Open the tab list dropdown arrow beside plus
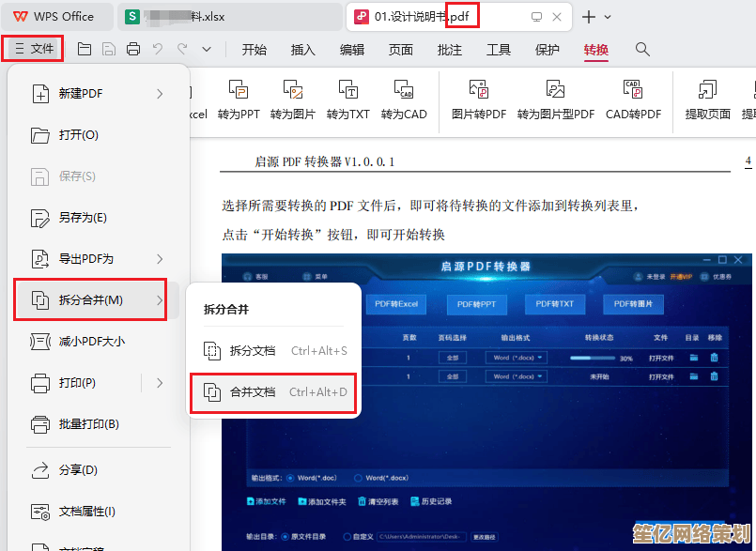 pyautogui.click(x=608, y=17)
